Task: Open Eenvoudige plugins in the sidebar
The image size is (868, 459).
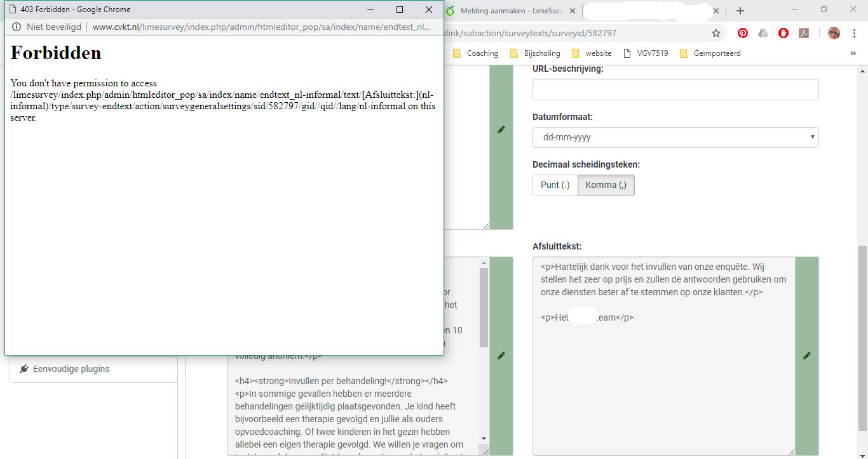Action: coord(71,369)
